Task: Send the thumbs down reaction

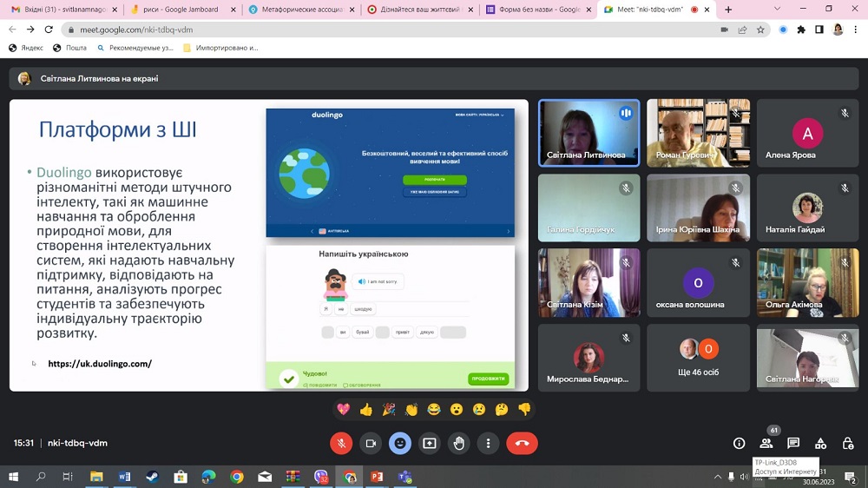Action: click(524, 409)
